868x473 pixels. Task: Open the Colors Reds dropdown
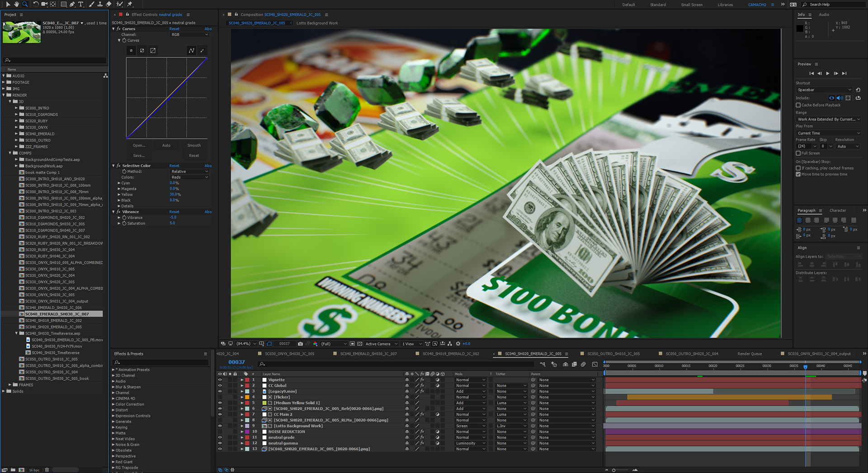(190, 178)
